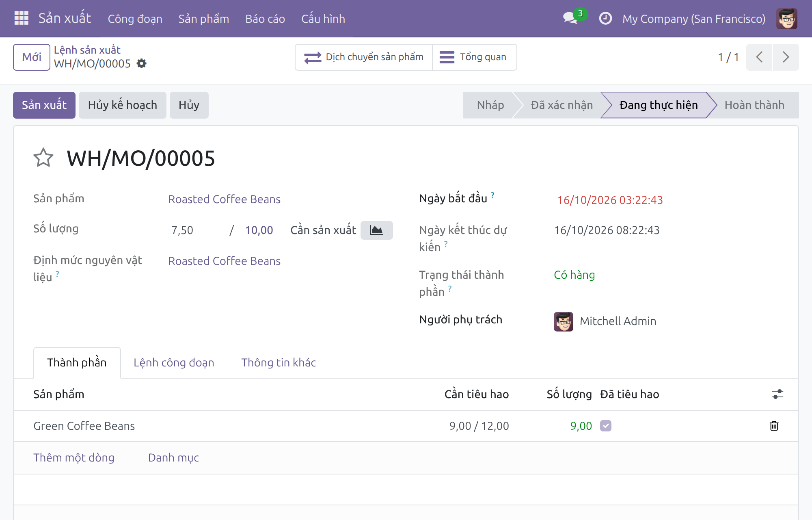Click the Hủy kế hoạch button
This screenshot has width=812, height=520.
click(123, 105)
